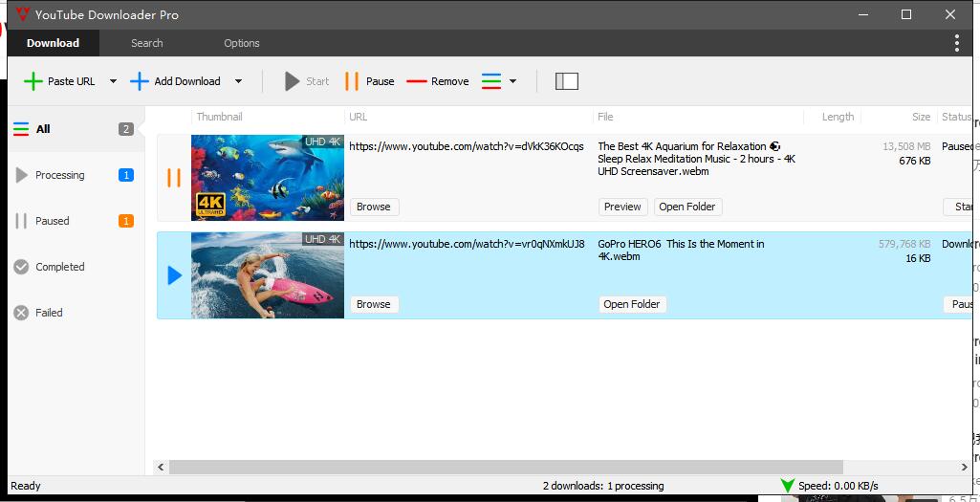Switch to the Options tab
Screen dimensions: 980x502
pos(242,43)
